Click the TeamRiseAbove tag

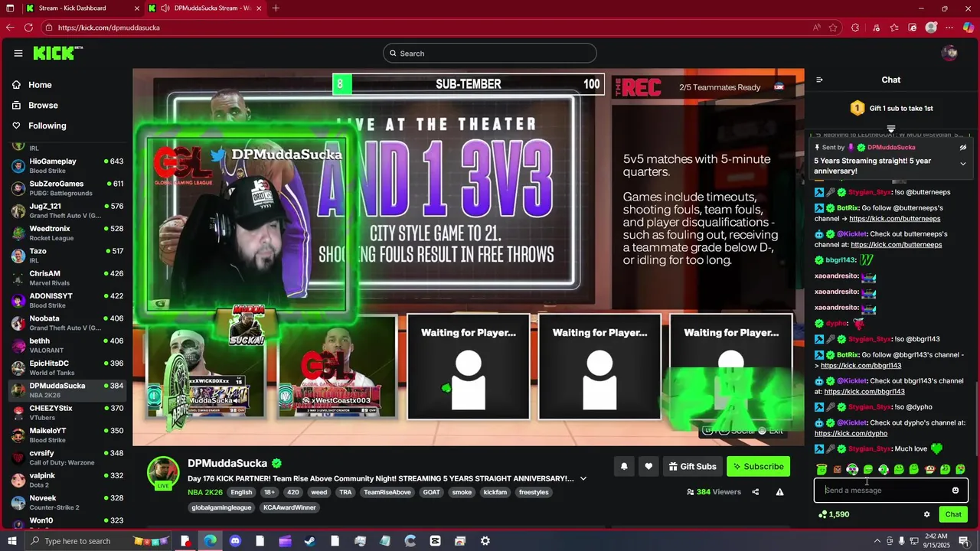[x=387, y=492]
